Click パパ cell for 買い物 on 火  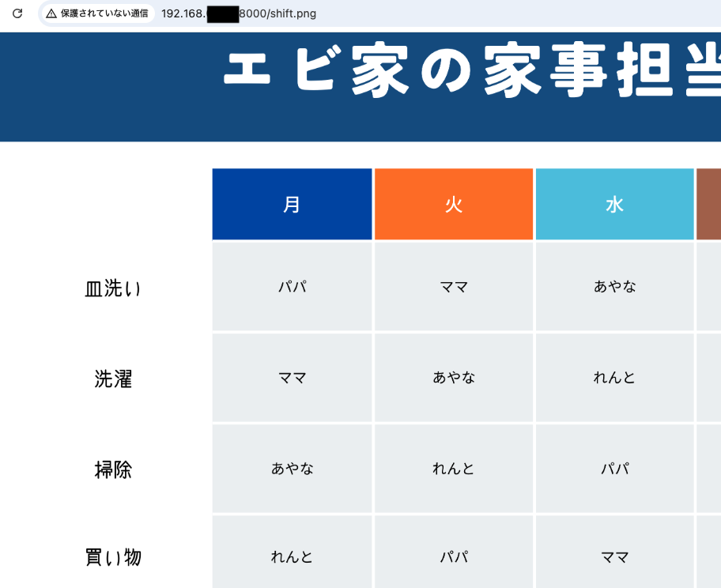pos(453,556)
